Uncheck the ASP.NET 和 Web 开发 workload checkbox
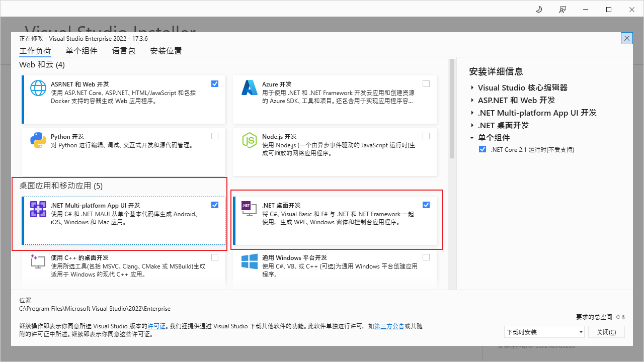The height and width of the screenshot is (362, 644). pos(215,83)
